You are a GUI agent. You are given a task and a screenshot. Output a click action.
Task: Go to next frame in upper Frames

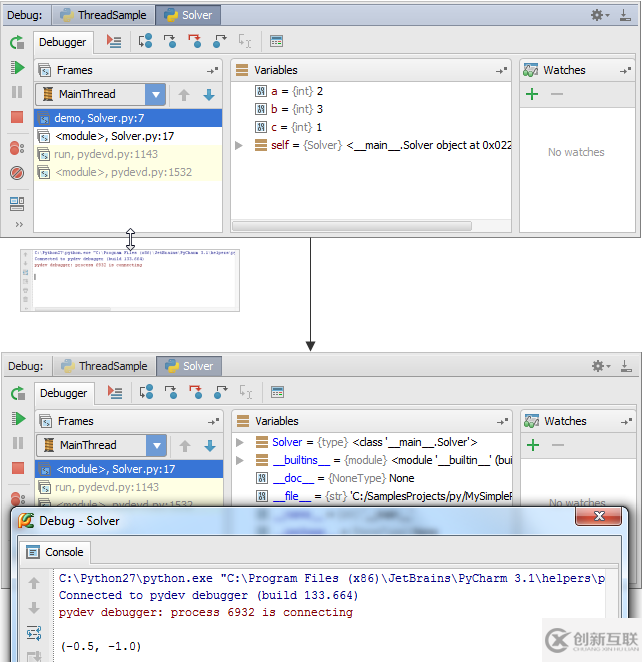(209, 95)
